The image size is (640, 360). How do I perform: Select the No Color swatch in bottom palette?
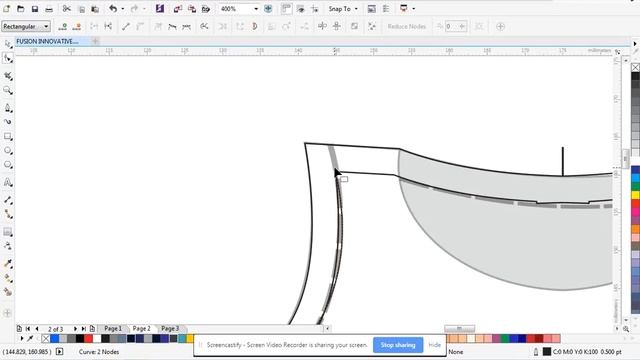click(x=46, y=338)
